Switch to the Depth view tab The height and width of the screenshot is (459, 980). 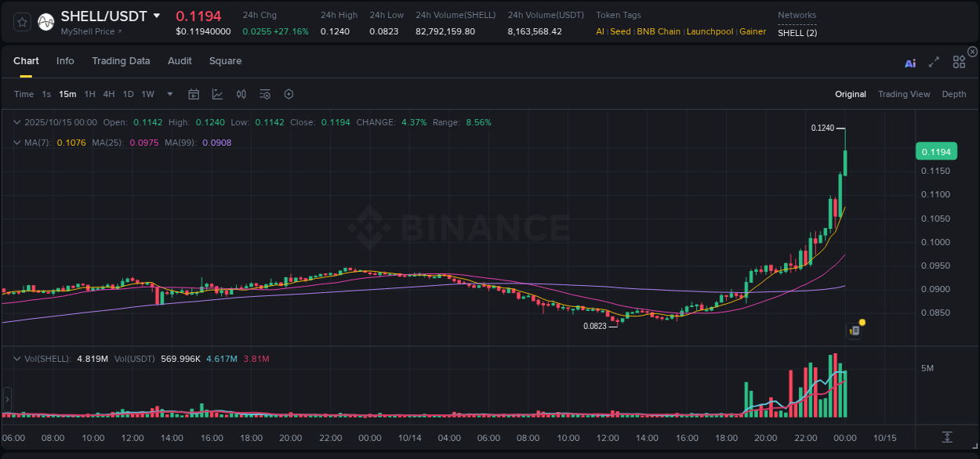click(x=953, y=93)
